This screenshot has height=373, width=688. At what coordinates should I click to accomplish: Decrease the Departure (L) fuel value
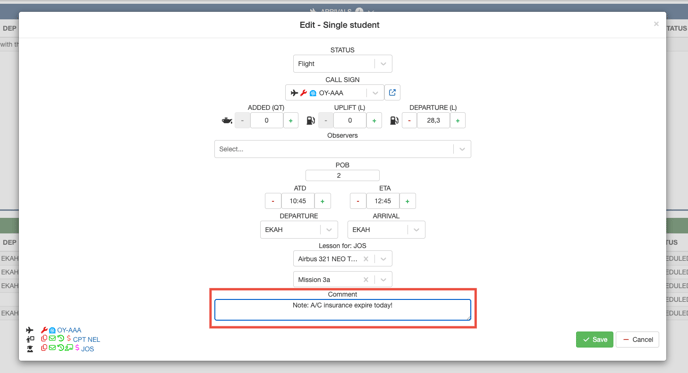click(409, 120)
